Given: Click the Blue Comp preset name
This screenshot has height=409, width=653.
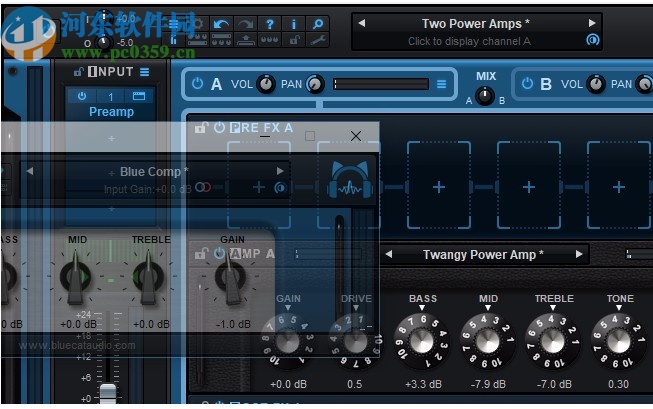Looking at the screenshot, I should [x=154, y=172].
